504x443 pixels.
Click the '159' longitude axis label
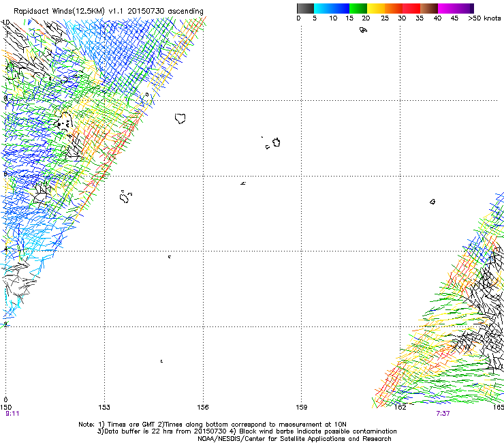302,408
